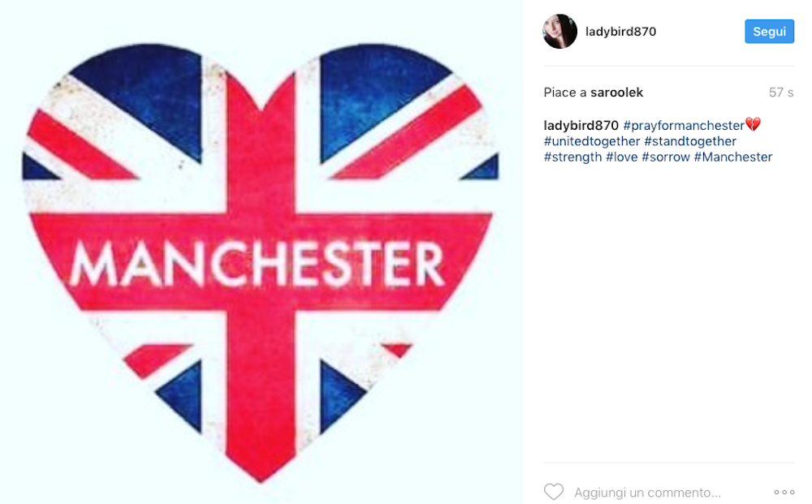The width and height of the screenshot is (812, 504).
Task: Open the #standtogether hashtag
Action: coord(689,141)
